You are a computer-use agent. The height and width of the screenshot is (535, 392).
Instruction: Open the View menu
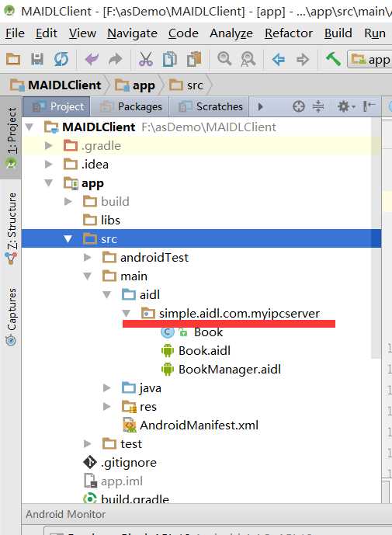[x=82, y=33]
